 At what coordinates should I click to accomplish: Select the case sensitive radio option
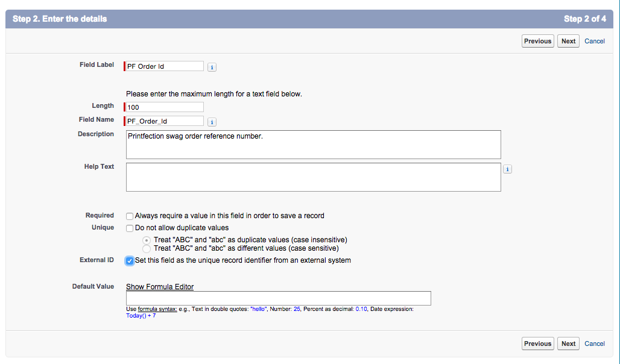tap(146, 248)
